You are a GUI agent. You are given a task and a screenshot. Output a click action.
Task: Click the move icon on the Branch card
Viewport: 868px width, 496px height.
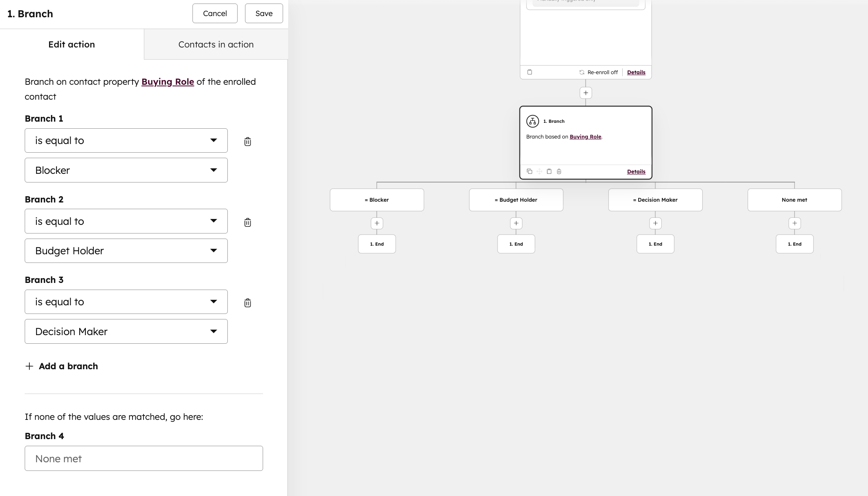coord(539,171)
